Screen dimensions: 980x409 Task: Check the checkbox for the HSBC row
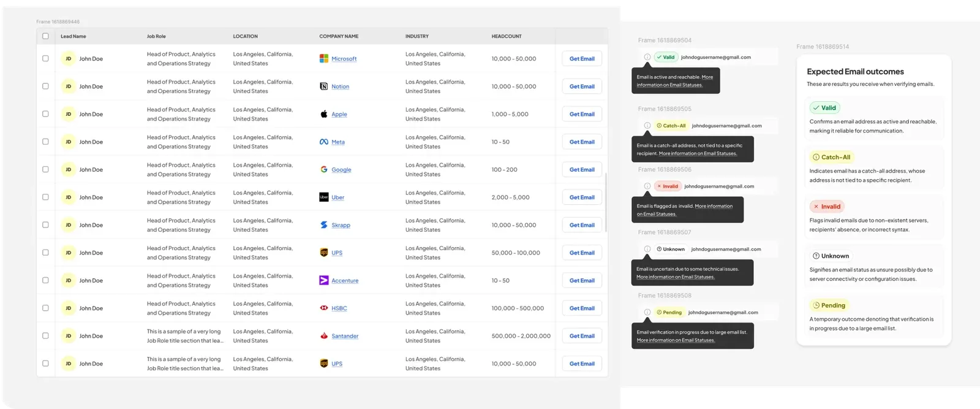45,308
